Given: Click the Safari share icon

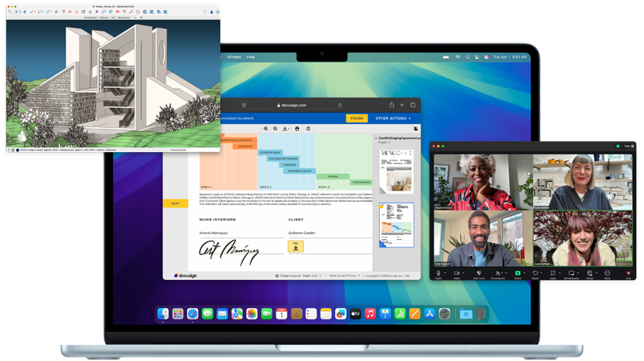Looking at the screenshot, I should click(391, 105).
